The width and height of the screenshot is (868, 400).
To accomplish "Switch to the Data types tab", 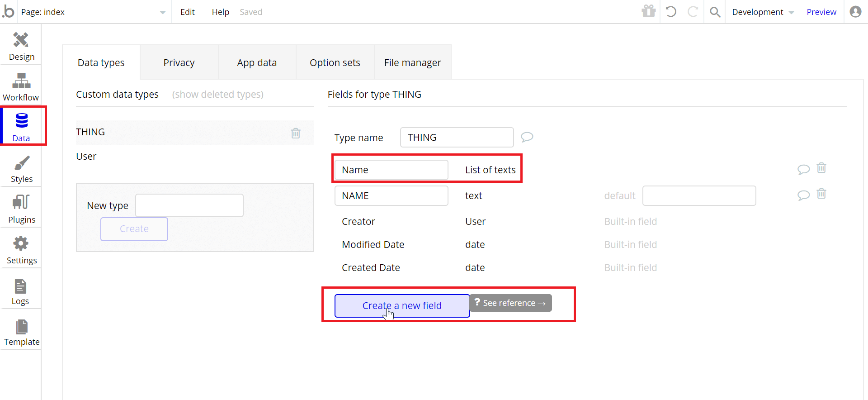I will click(101, 62).
